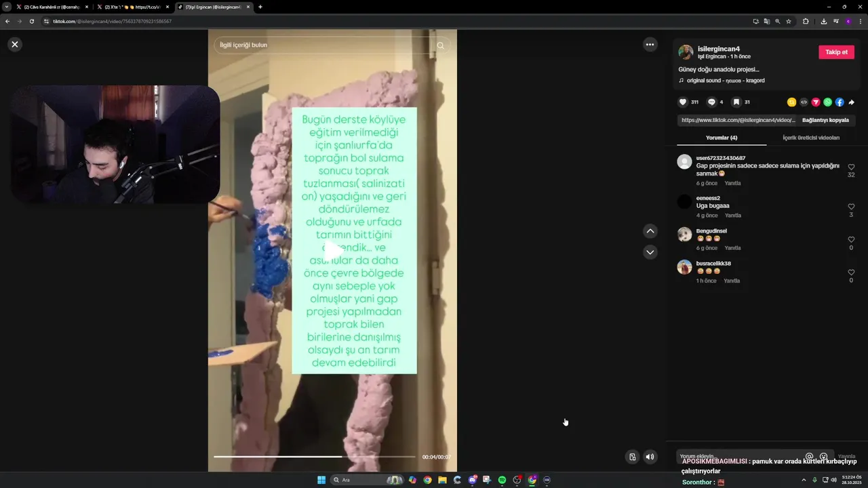Screen dimensions: 868x488
Task: Open the 'original sound' music link
Action: pos(726,81)
